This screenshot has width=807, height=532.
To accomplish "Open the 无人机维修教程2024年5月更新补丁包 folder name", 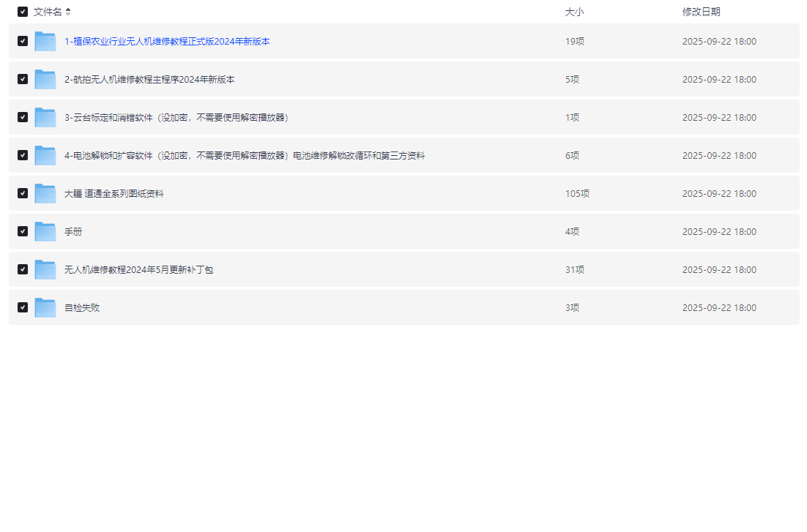I will [138, 270].
